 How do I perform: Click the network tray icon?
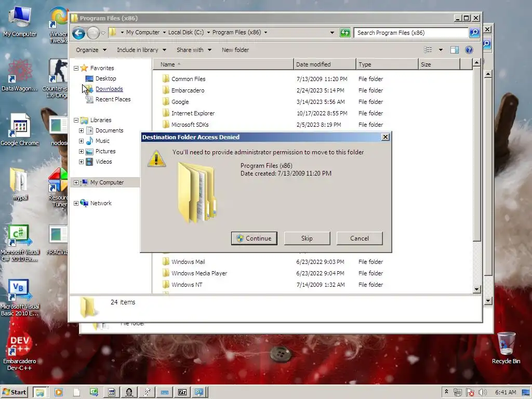(x=457, y=393)
